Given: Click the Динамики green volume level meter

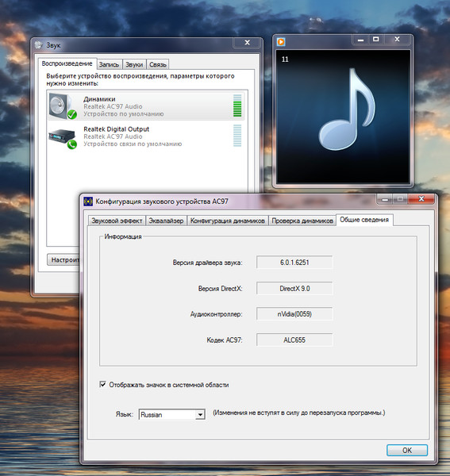Looking at the screenshot, I should 237,106.
